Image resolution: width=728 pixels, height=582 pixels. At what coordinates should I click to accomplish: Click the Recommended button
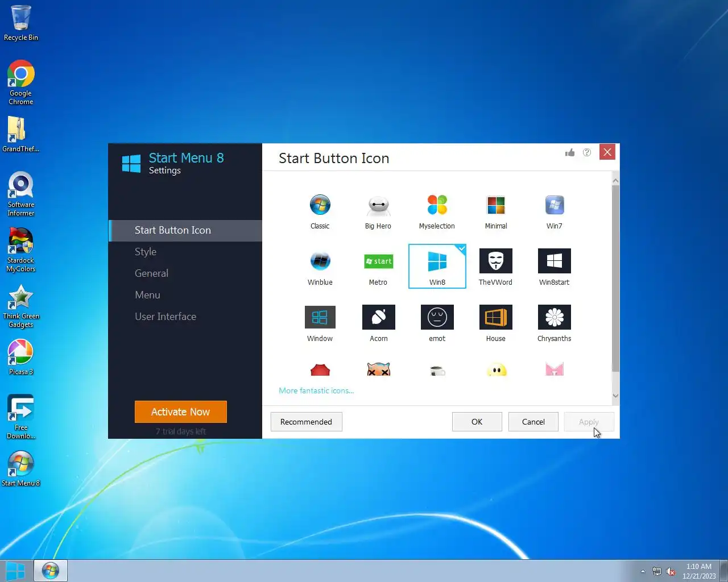306,422
